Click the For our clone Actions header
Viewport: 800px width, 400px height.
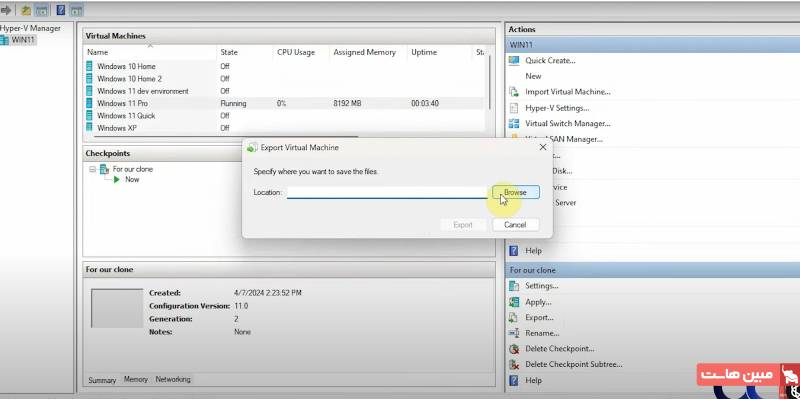pos(653,270)
